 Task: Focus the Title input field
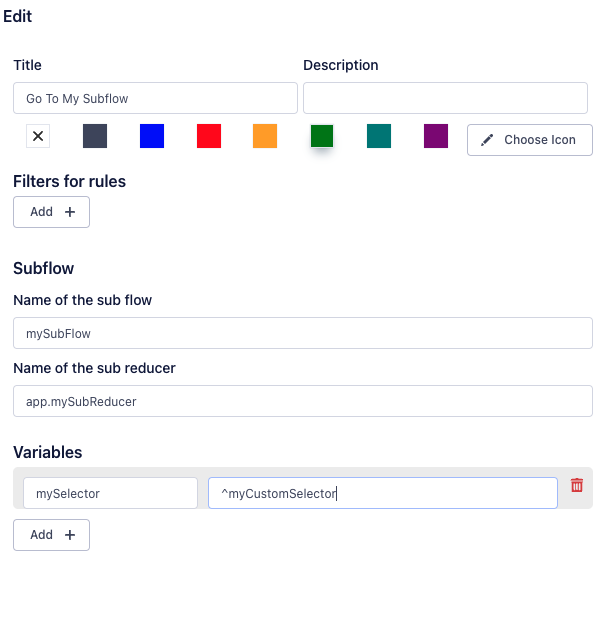coord(155,98)
